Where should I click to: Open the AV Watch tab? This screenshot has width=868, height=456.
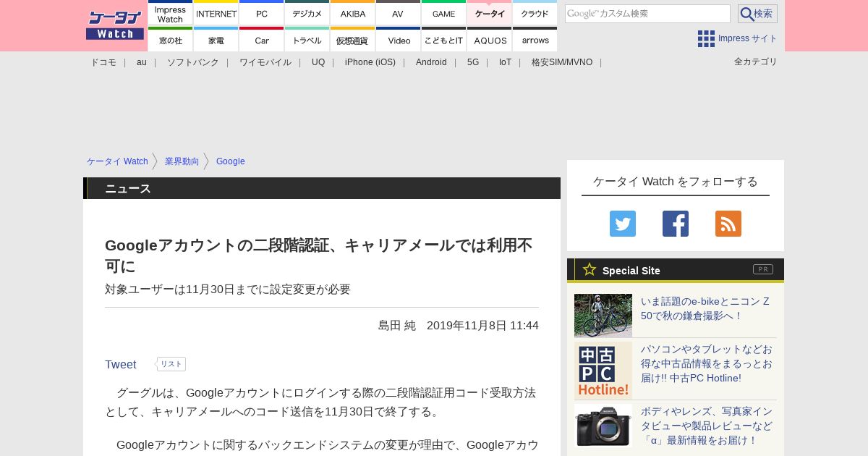click(399, 13)
